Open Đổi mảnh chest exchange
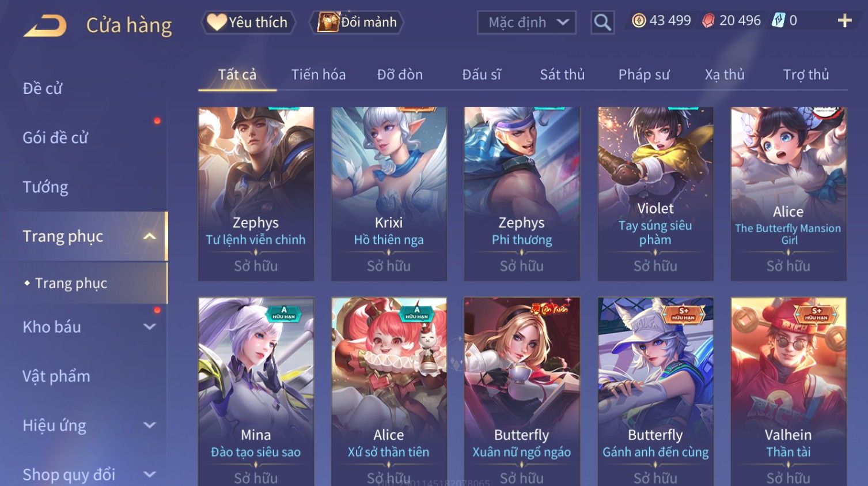Screen dimensions: 868x486 tap(357, 22)
